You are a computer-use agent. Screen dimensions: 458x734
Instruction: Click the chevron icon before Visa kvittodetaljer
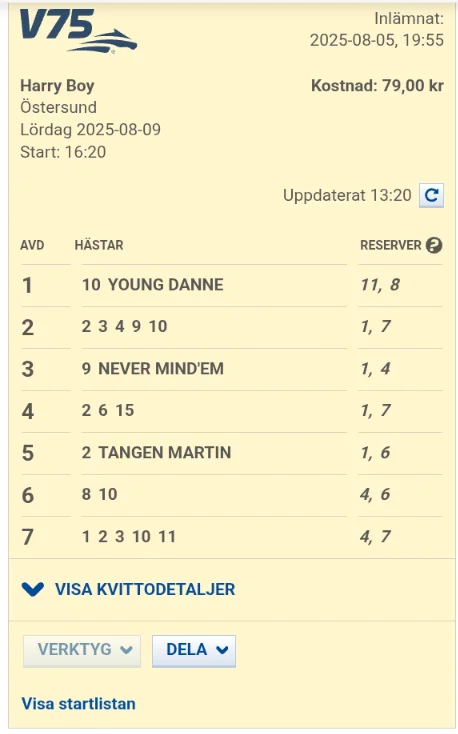coord(33,589)
